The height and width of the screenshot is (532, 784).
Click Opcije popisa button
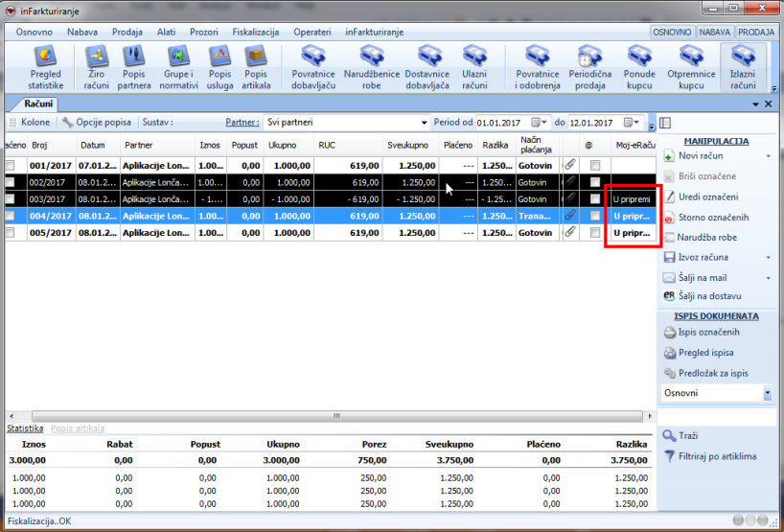pos(97,122)
